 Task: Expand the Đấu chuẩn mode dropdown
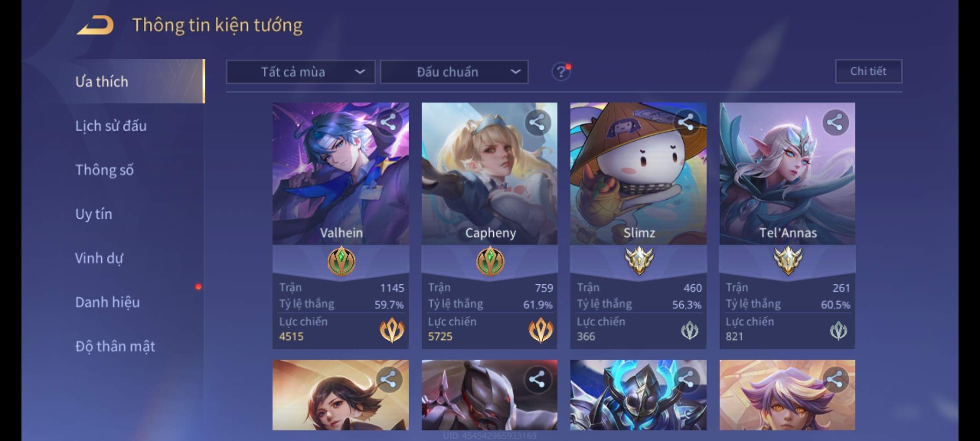454,72
